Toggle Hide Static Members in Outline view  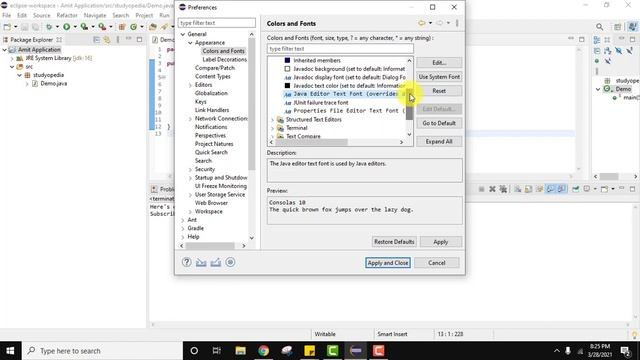(629, 51)
